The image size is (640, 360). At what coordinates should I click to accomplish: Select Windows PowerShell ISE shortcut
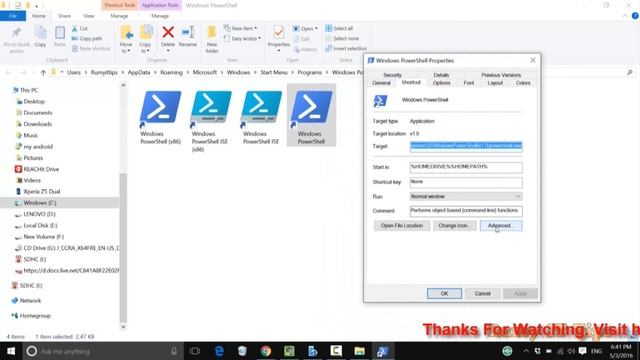coord(261,117)
